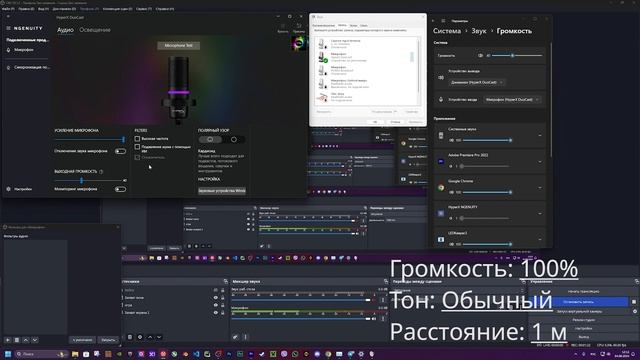Mute system volume speaker icon in Громкость
Image resolution: width=640 pixels, height=360 pixels.
click(x=480, y=56)
